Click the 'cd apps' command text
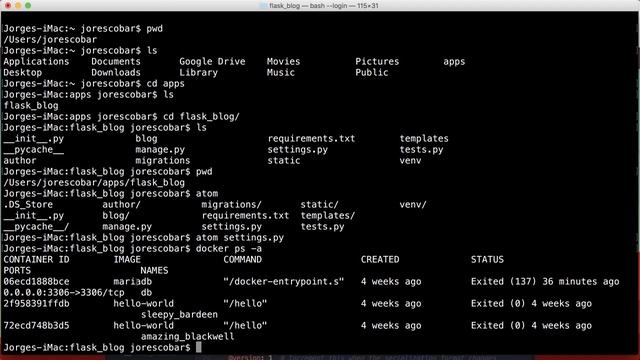Screen dimensions: 640x360 (165, 84)
